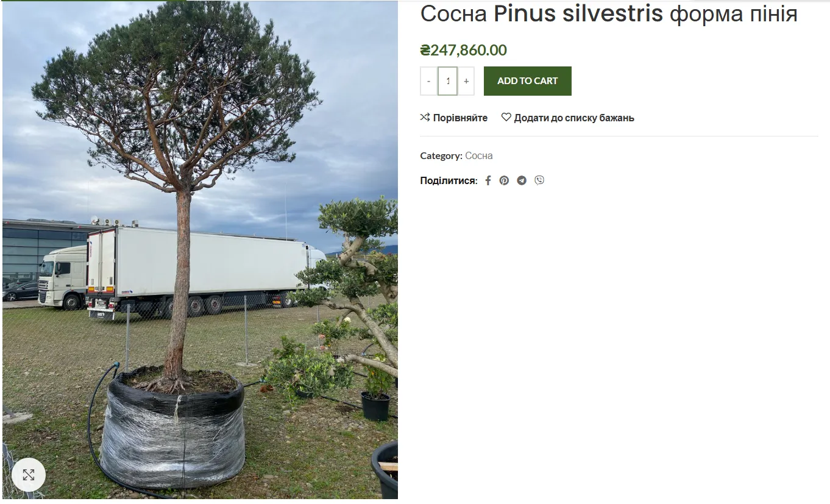Click the ₴247,860.00 price text

click(464, 50)
